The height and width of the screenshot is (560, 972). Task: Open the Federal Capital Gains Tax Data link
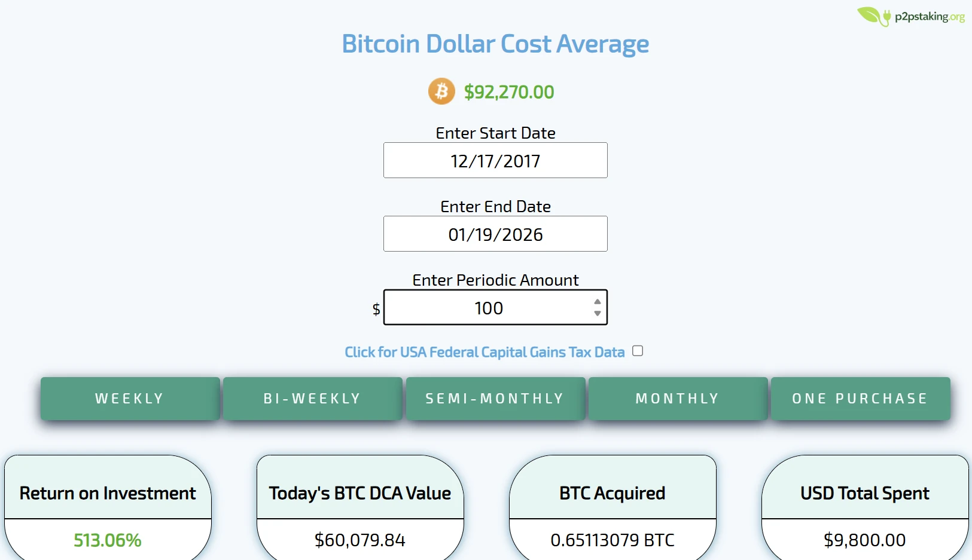(x=485, y=352)
